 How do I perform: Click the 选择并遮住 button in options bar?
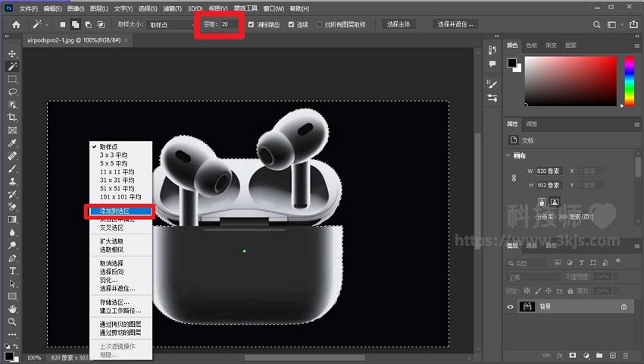click(455, 24)
